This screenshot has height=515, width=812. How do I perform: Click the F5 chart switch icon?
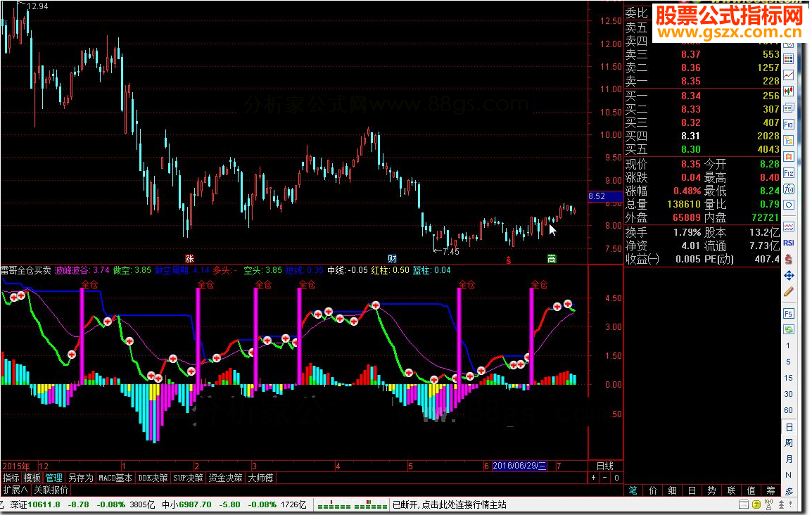coord(789,314)
